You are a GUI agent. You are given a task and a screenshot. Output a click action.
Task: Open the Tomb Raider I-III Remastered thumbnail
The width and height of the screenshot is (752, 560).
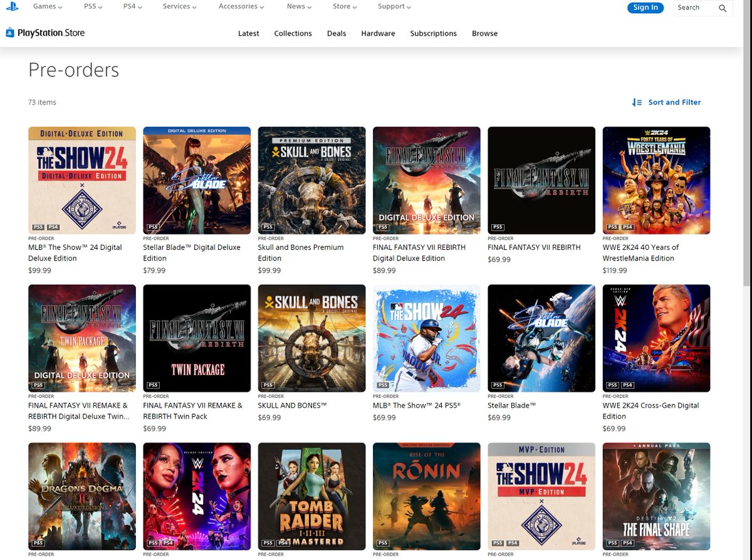tap(311, 496)
